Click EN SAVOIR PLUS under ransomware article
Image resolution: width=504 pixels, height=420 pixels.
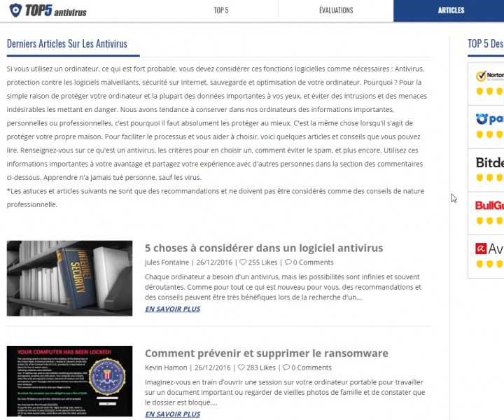click(x=172, y=414)
